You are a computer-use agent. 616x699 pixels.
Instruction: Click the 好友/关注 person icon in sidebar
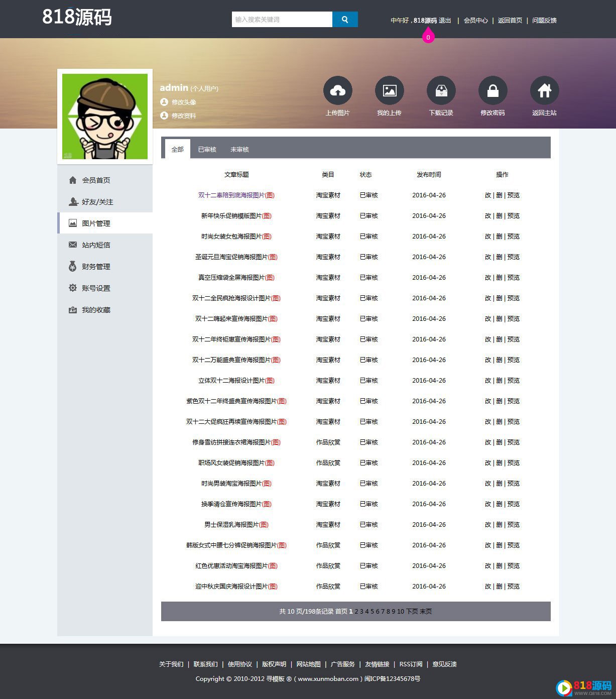point(73,201)
